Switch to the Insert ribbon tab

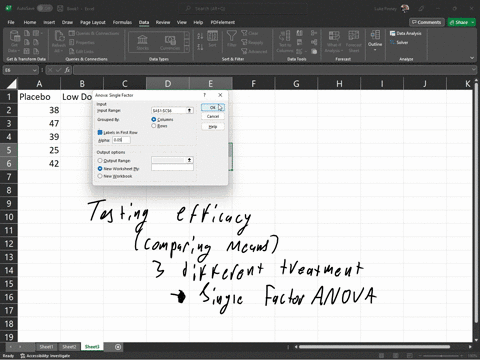tap(49, 22)
